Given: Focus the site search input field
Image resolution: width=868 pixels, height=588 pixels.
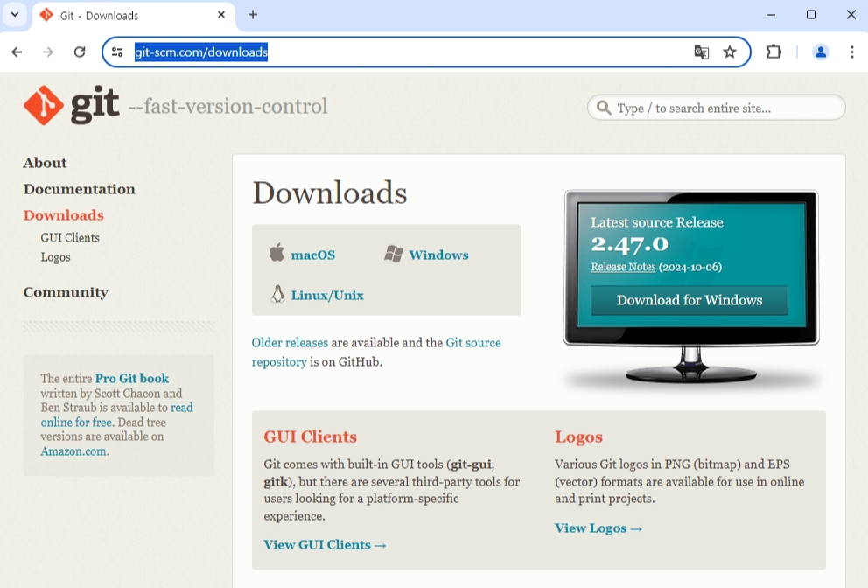Looking at the screenshot, I should click(x=717, y=108).
